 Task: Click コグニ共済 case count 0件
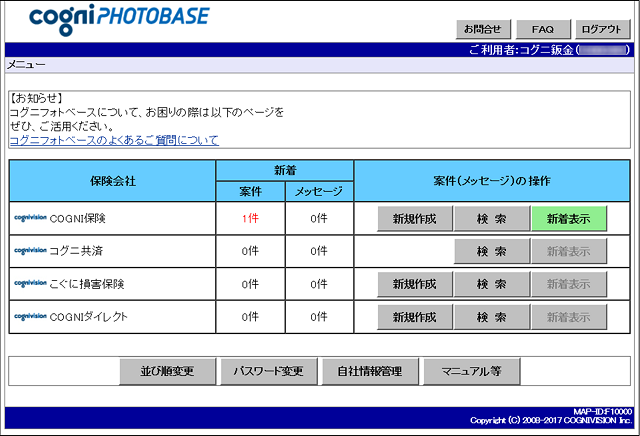pyautogui.click(x=250, y=251)
